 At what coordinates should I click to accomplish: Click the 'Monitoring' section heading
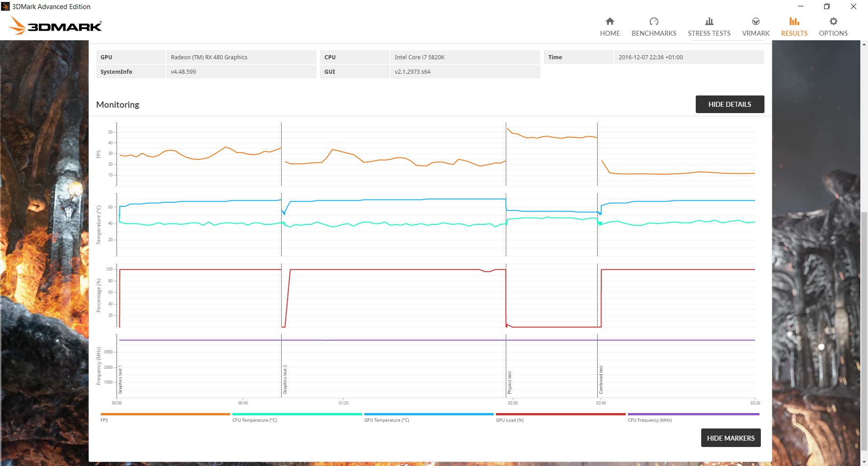point(118,105)
